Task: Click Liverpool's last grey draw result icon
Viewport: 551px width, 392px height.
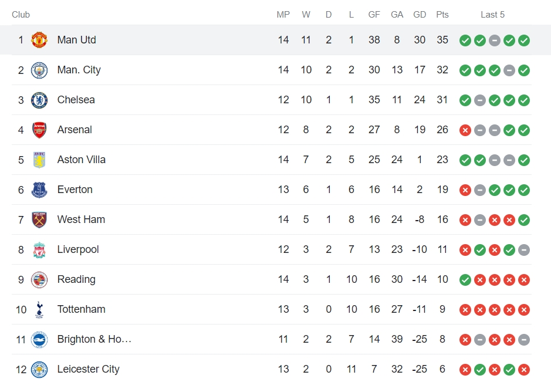Action: [x=524, y=250]
